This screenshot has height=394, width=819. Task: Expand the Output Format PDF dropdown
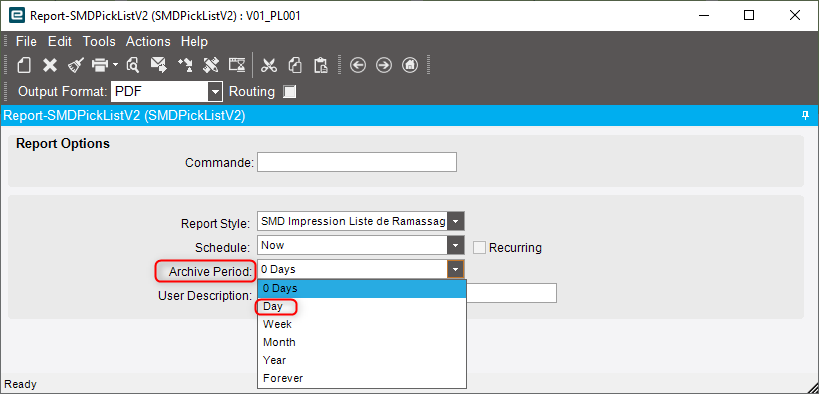coord(215,92)
